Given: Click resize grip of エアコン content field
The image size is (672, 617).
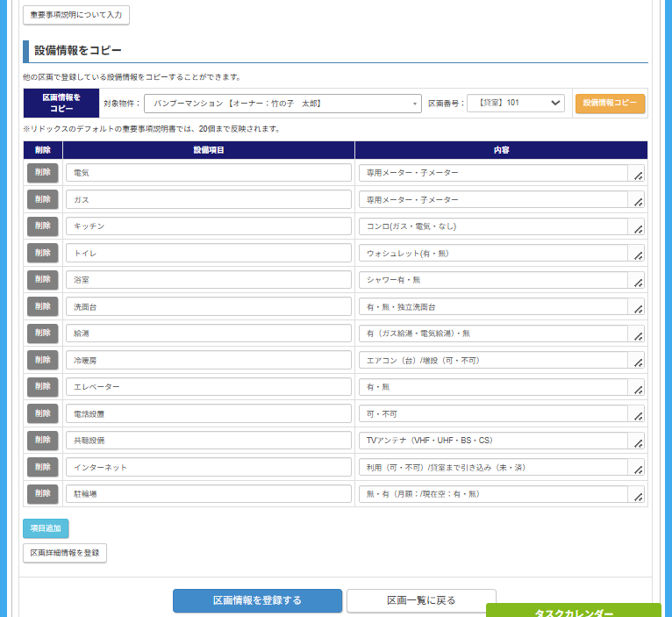Looking at the screenshot, I should point(638,363).
